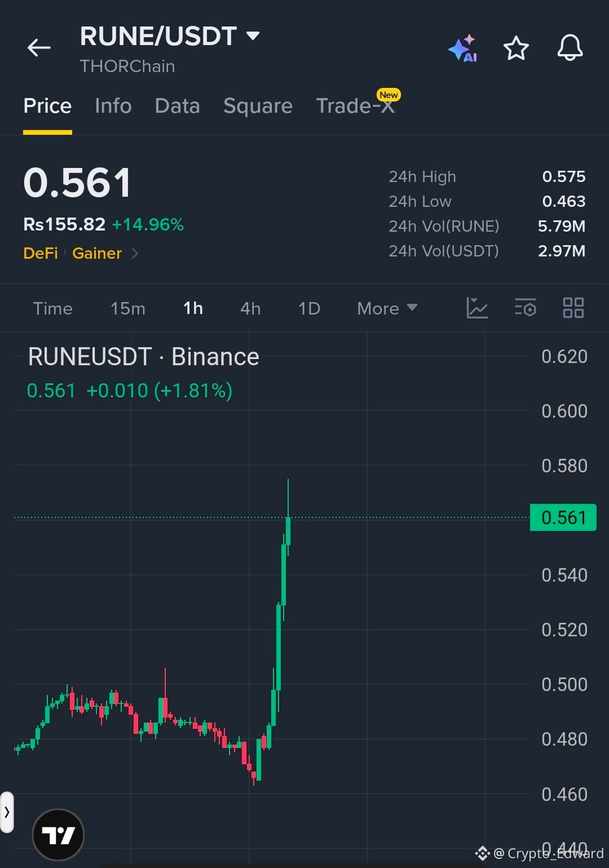Tap the DeFi tag link

pos(41,254)
